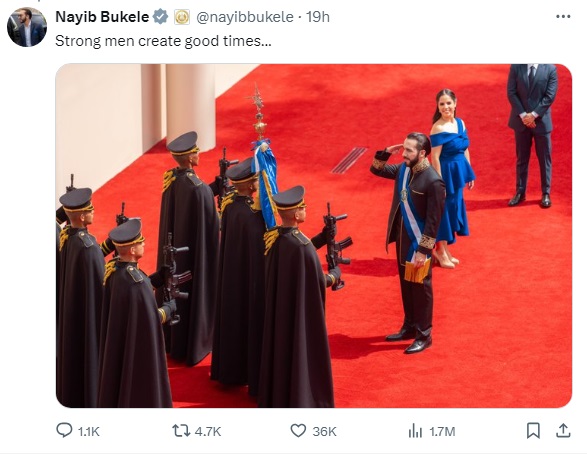587x461 pixels.
Task: Click the reply speech bubble icon
Action: click(x=64, y=430)
